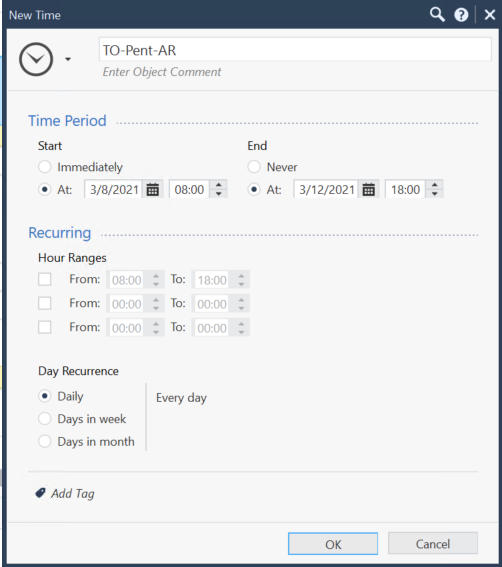Click third range From field 00:00
This screenshot has height=567, width=502.
(x=127, y=328)
